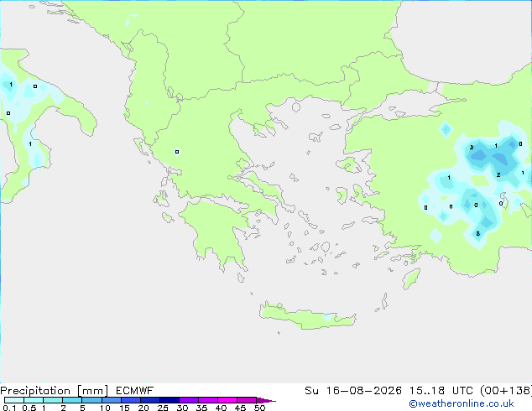Click the 30–35 mm purple legend swatch

188,400
